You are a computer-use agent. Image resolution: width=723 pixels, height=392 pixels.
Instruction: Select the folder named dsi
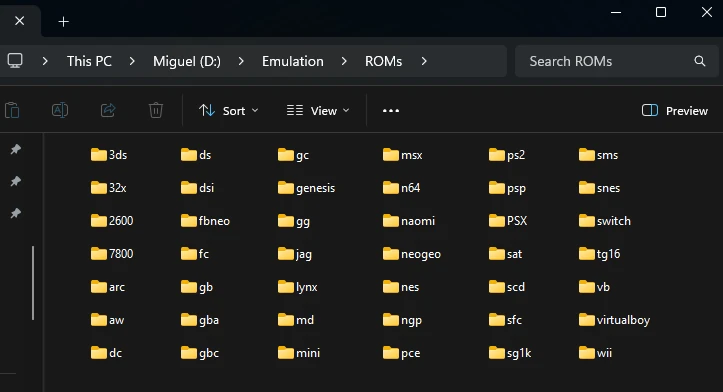tap(197, 188)
